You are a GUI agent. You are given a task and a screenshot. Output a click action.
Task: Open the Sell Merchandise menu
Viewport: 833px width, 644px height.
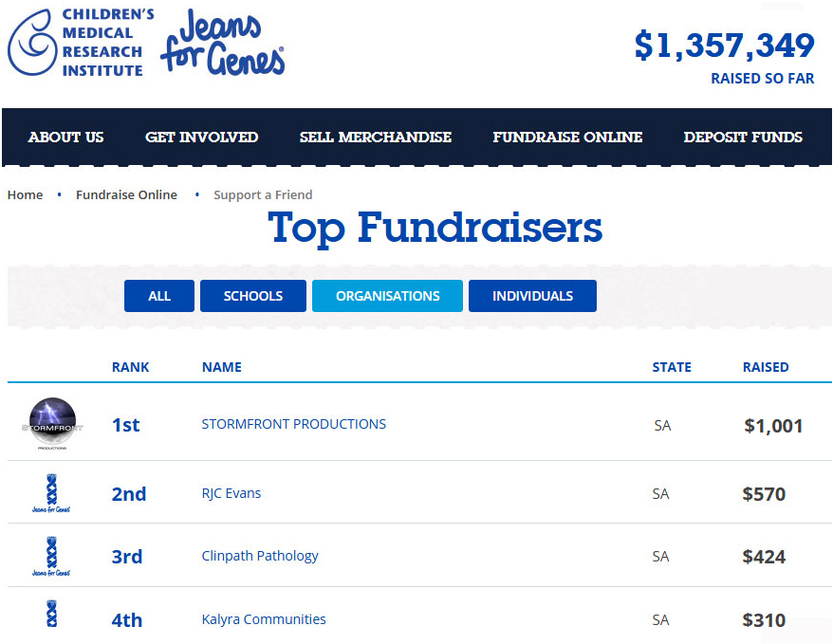[x=376, y=137]
